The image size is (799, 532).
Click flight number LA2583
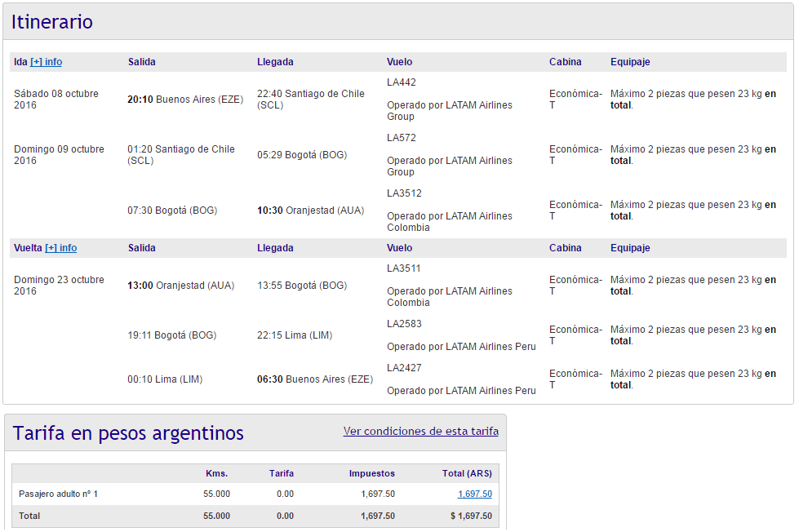[x=405, y=324]
